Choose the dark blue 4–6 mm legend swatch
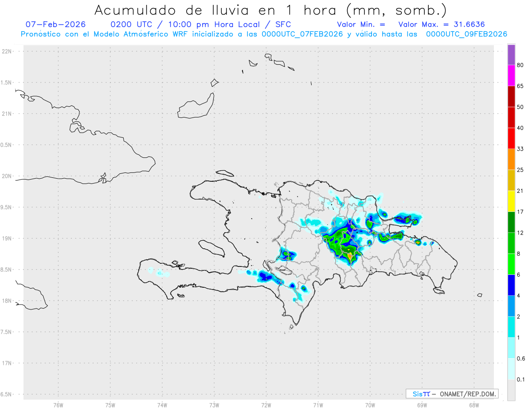The image size is (532, 411). [511, 285]
